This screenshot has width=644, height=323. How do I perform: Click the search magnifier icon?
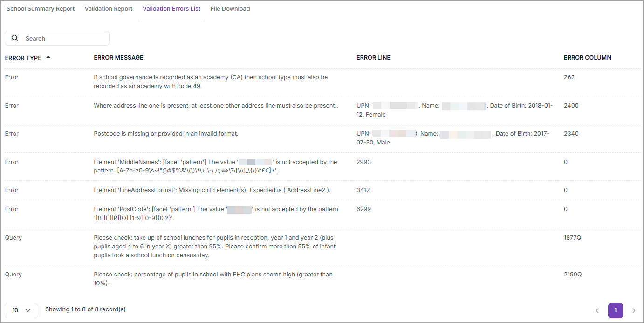point(15,38)
